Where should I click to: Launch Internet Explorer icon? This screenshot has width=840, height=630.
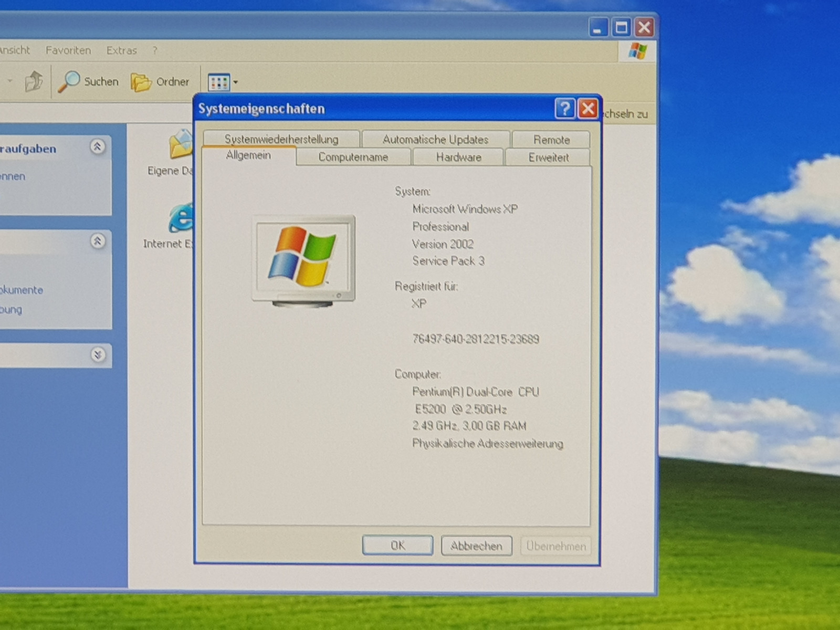tap(181, 218)
